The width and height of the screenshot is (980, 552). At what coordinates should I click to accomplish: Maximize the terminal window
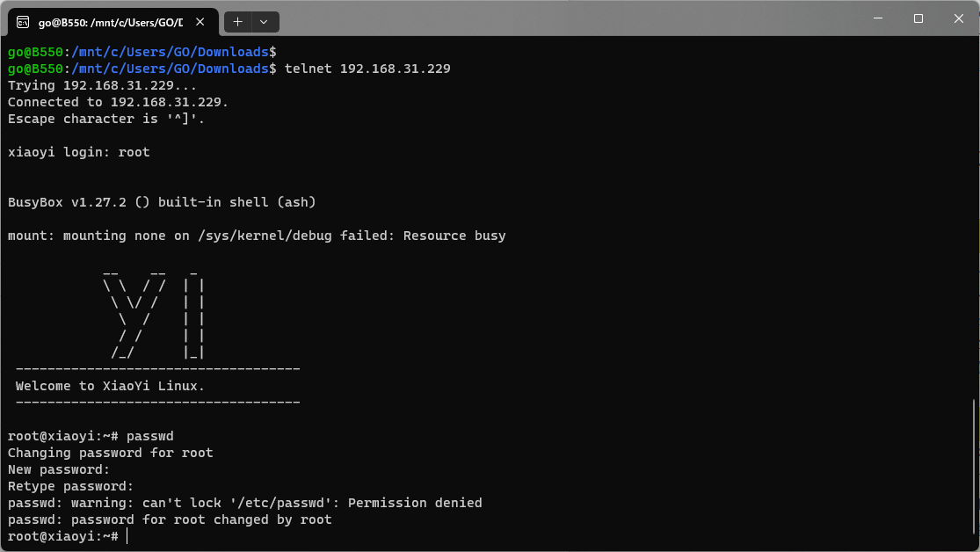pyautogui.click(x=918, y=18)
